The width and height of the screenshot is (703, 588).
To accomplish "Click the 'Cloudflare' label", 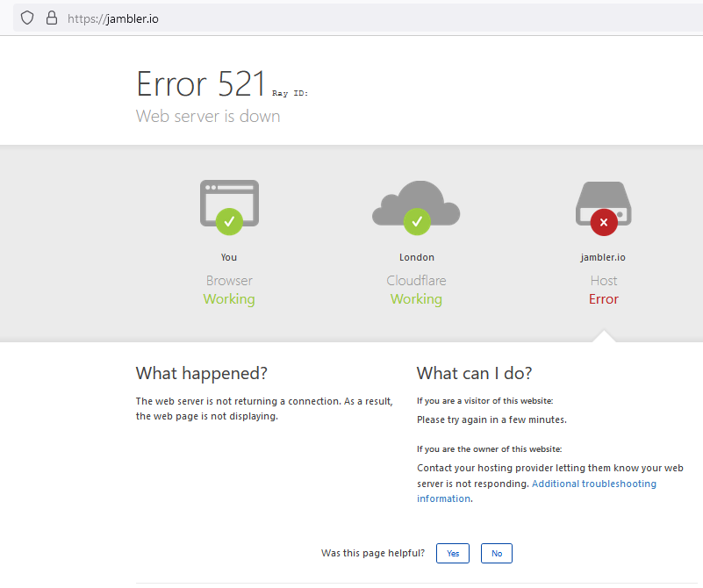I will [416, 281].
